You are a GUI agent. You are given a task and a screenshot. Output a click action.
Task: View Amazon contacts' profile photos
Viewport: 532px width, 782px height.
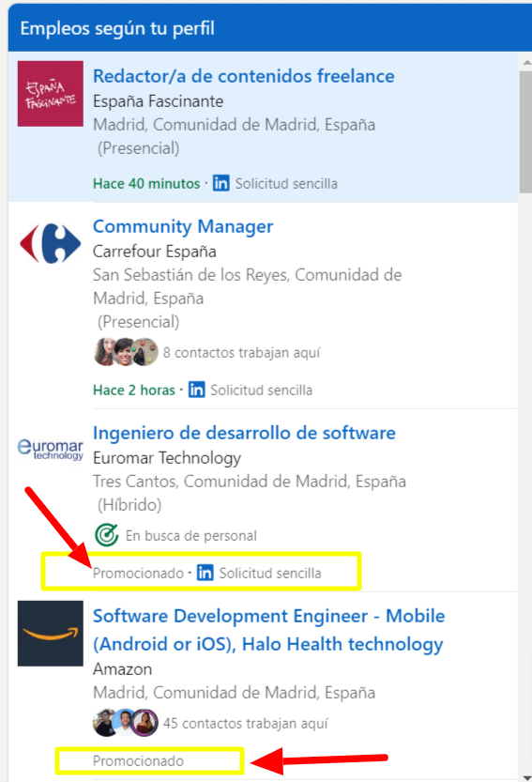[x=126, y=723]
